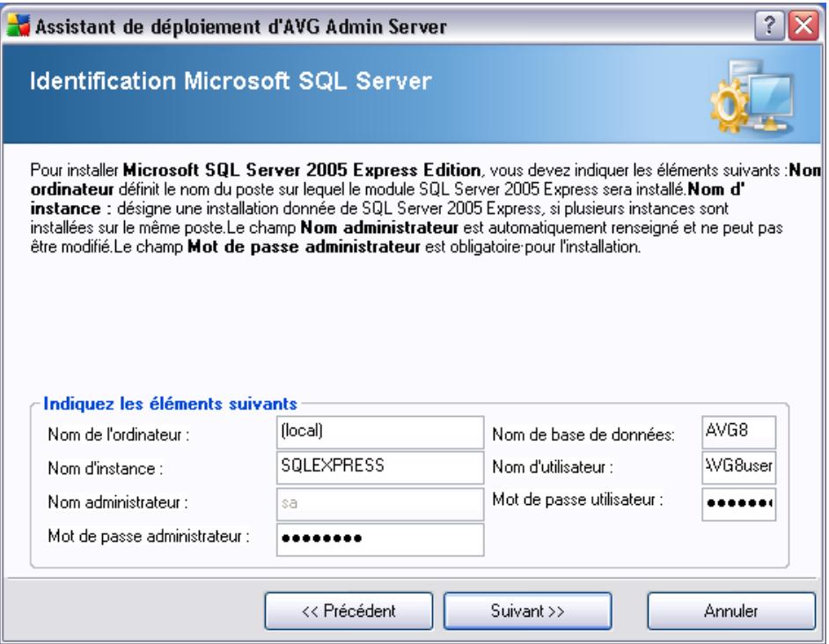Screen dimensions: 829x644
Task: Click the 'Nom administrateur :' label
Action: 118,502
